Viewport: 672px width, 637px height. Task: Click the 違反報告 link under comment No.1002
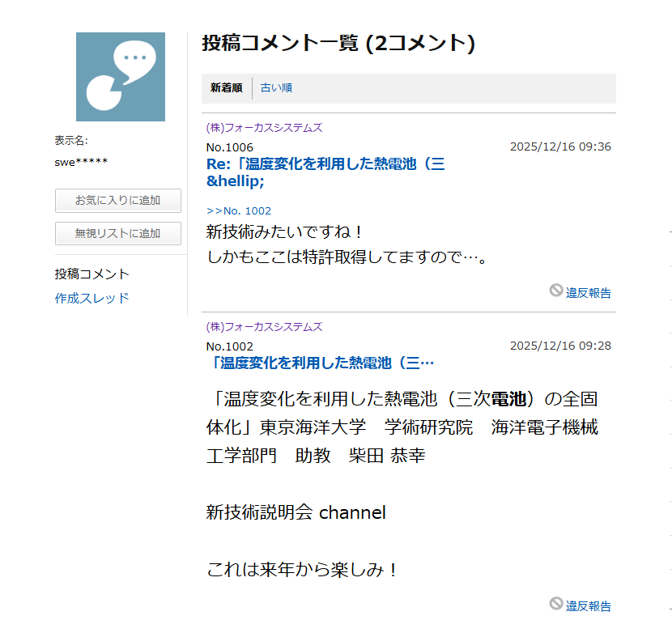click(x=588, y=605)
